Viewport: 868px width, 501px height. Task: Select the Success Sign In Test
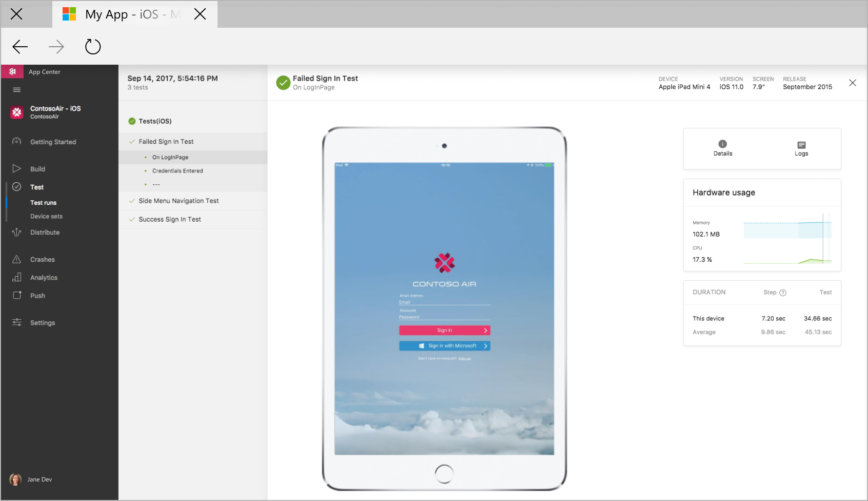coord(169,219)
